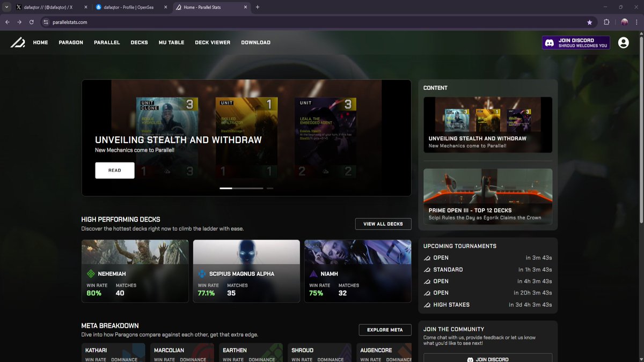Open the AUGENCORE meta card
644x362 pixels.
(384, 352)
